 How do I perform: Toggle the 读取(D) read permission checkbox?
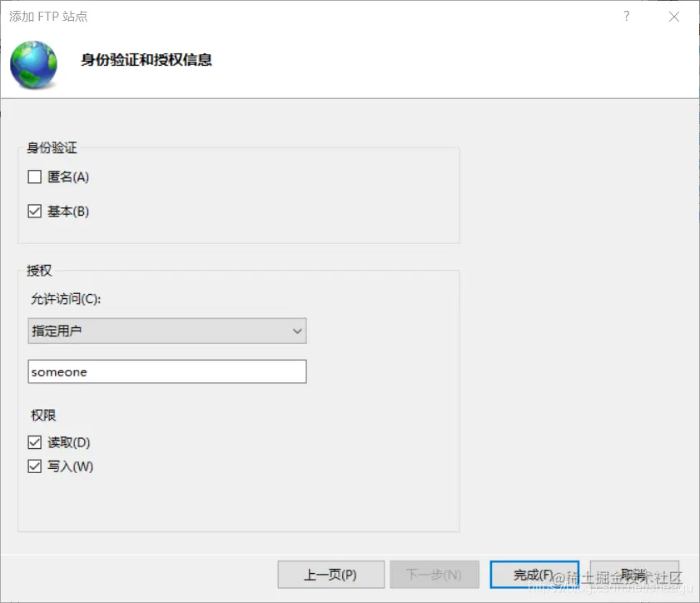(x=35, y=442)
